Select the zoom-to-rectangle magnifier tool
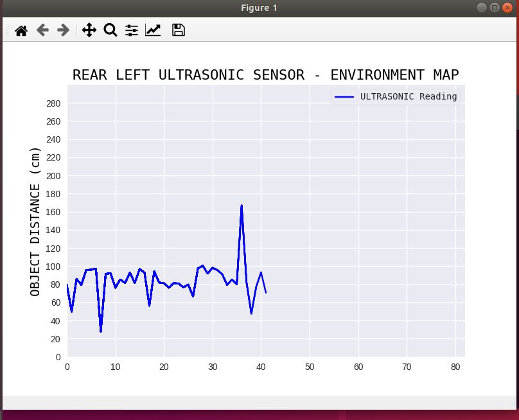The width and height of the screenshot is (519, 420). tap(110, 30)
